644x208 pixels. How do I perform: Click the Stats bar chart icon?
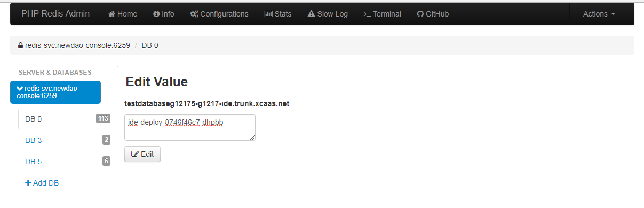point(268,14)
